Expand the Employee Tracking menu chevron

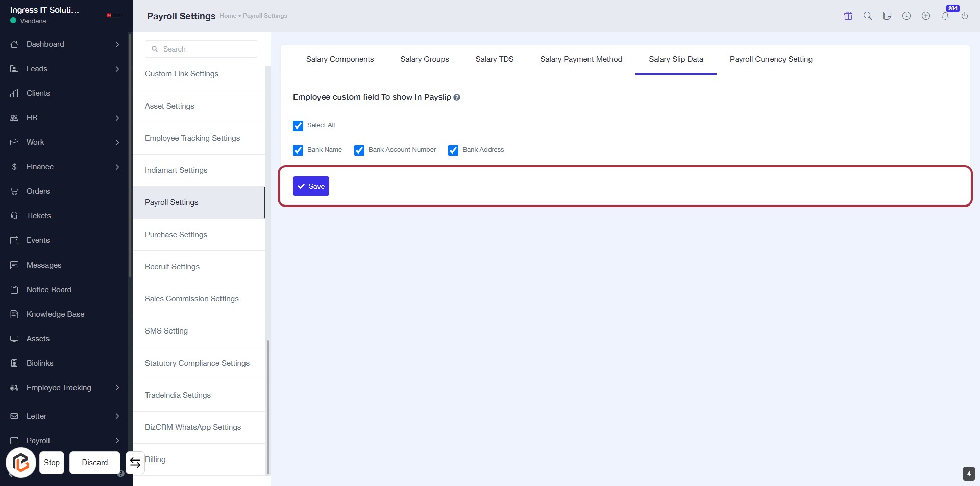coord(117,388)
